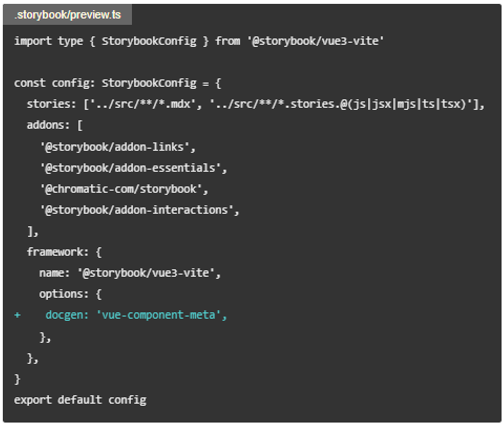Click the 'export default config' line
The height and width of the screenshot is (425, 504).
[80, 400]
